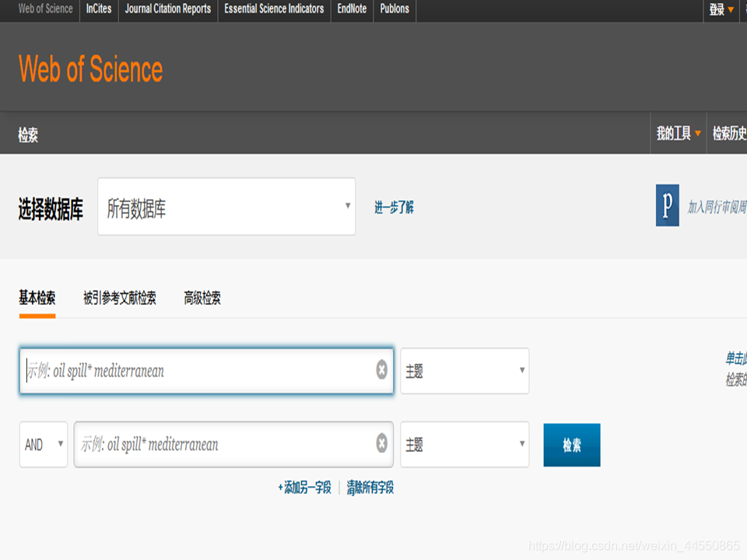This screenshot has height=560, width=747.
Task: Focus the first search text box
Action: [x=206, y=371]
